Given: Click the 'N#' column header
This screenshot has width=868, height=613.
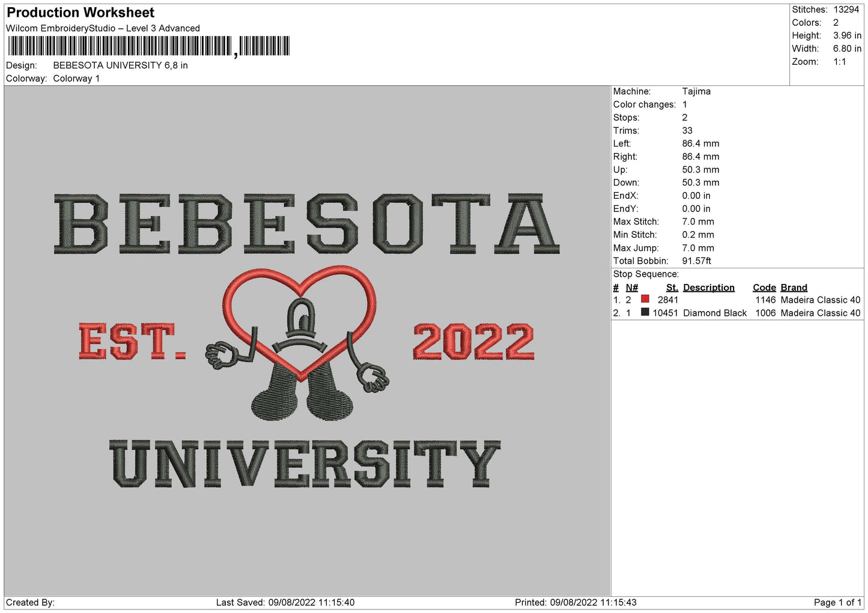Looking at the screenshot, I should (x=632, y=288).
